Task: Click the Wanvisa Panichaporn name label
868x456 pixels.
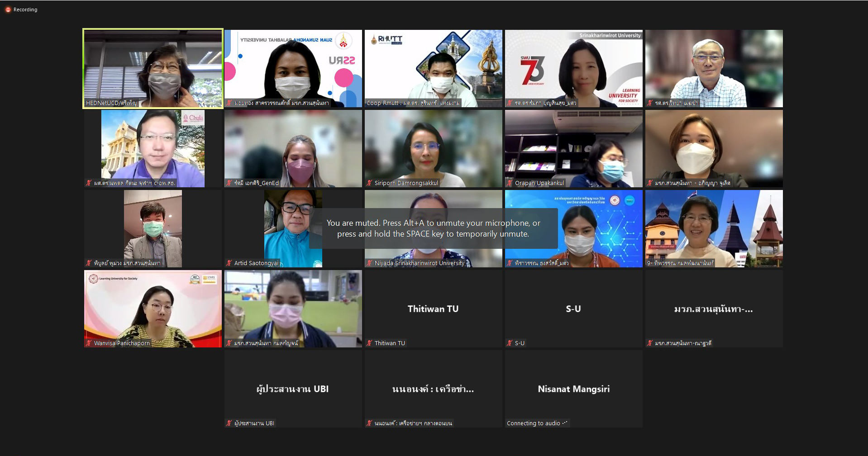Action: (122, 343)
